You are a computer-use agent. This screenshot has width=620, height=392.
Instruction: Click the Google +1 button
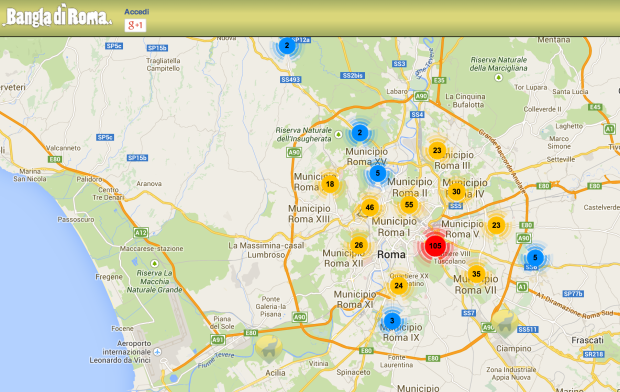point(135,25)
